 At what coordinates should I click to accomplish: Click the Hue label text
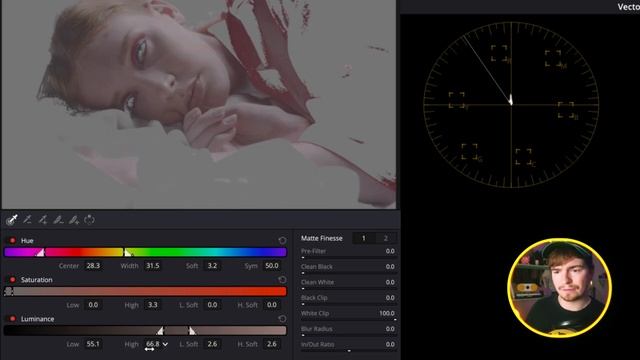click(27, 240)
